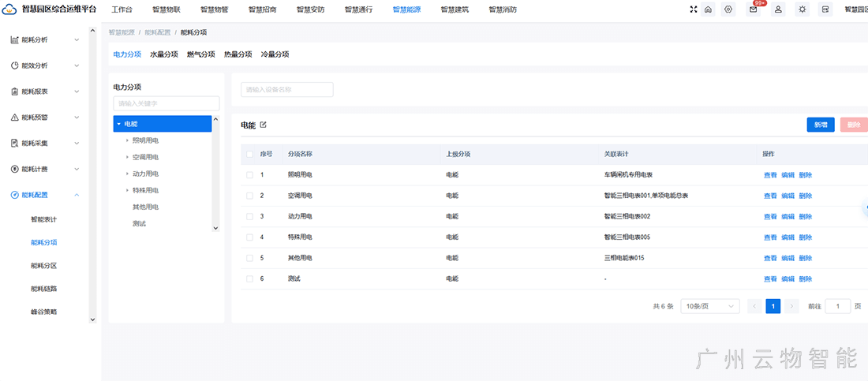Screen dimensions: 868x381
Task: Expand the 空调用电 tree node
Action: pos(127,157)
